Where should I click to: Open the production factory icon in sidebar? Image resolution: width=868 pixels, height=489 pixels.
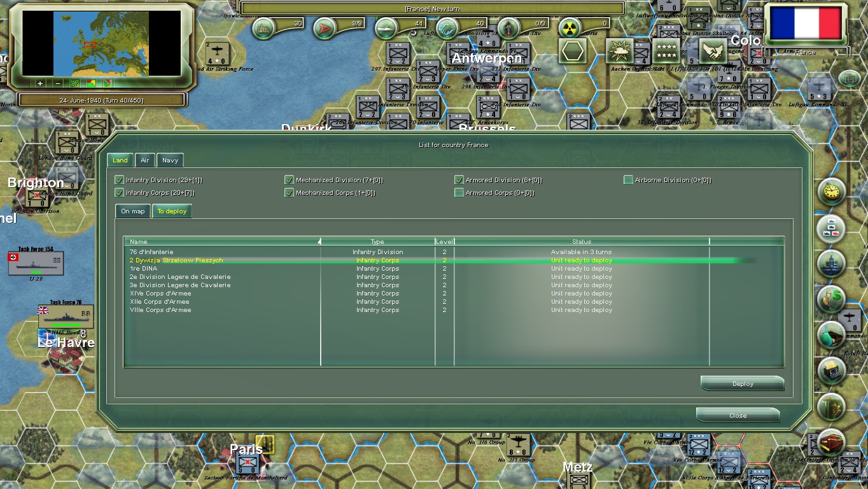[831, 263]
